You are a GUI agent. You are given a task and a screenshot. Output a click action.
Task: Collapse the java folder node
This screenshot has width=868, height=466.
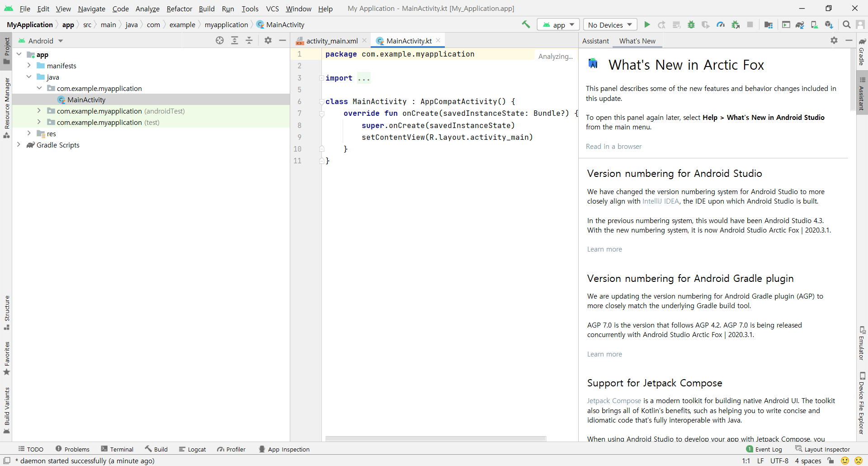29,77
